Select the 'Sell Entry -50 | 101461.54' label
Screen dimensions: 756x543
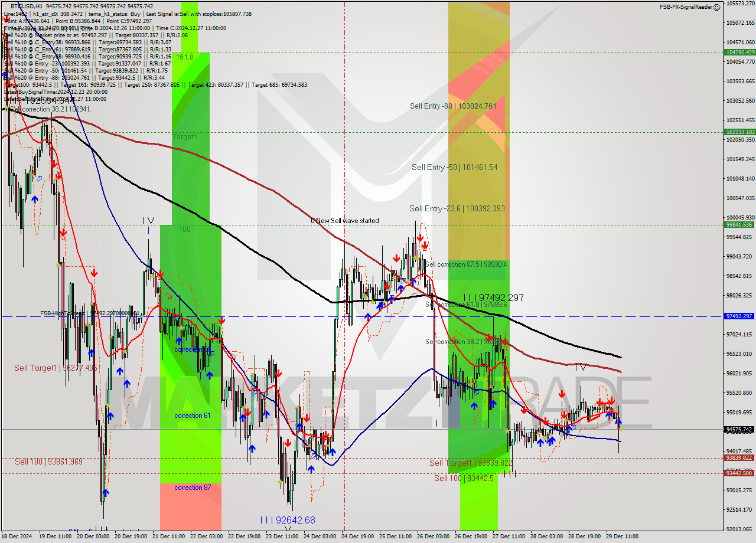454,168
